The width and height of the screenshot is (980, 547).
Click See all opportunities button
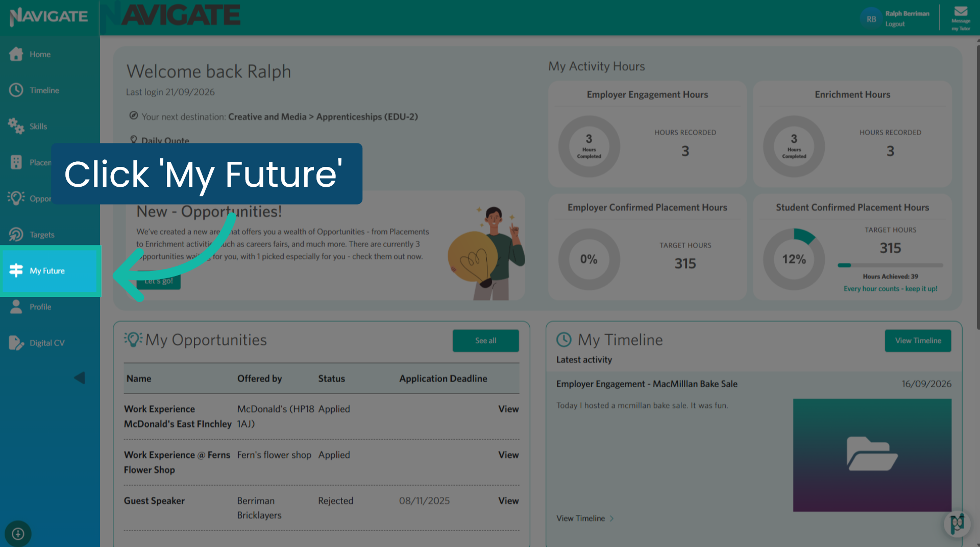pos(485,340)
